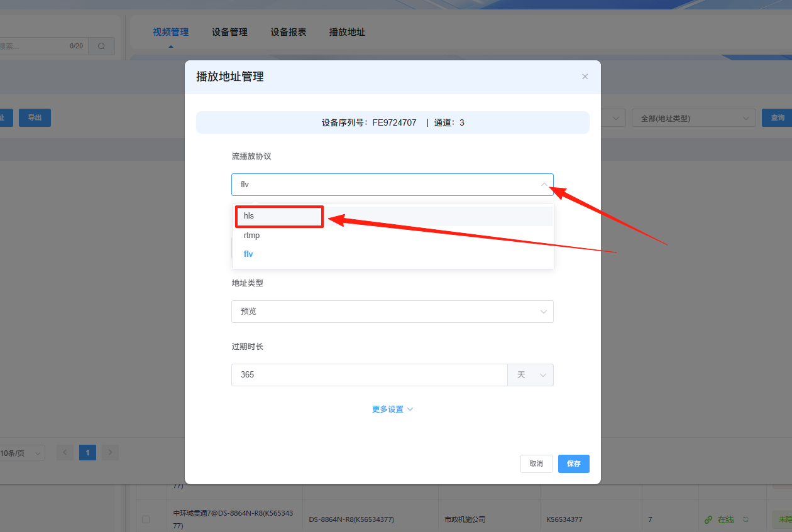
Task: Open the 地址类型 dropdown showing 预览
Action: point(392,312)
